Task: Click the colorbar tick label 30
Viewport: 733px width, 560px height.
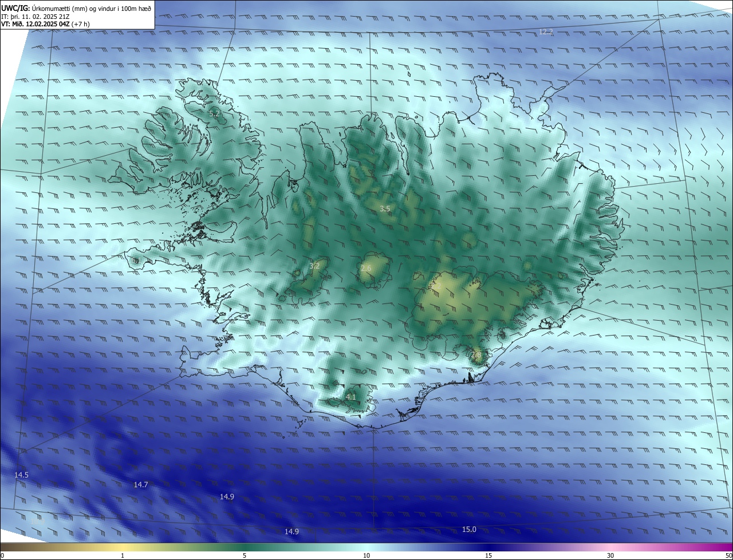Action: (610, 555)
